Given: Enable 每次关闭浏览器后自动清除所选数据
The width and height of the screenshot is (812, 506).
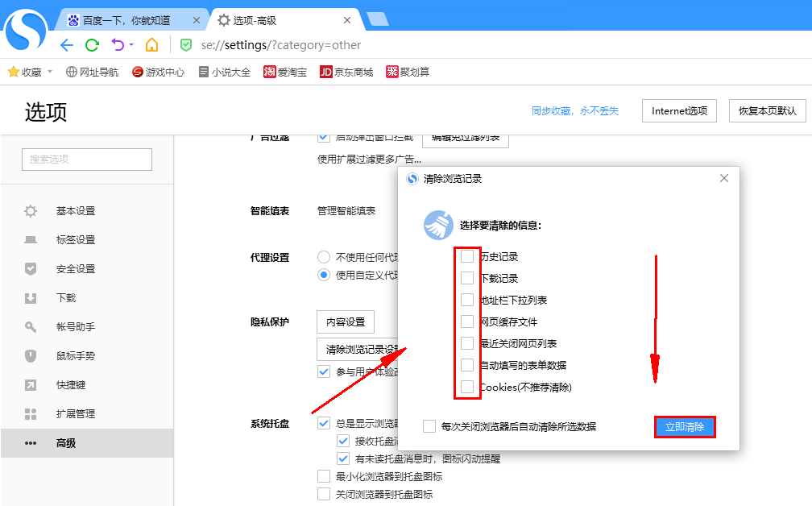Looking at the screenshot, I should 429,426.
